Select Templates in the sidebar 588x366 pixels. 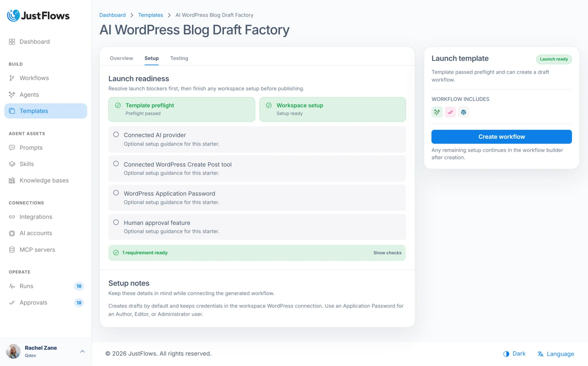[x=46, y=111]
